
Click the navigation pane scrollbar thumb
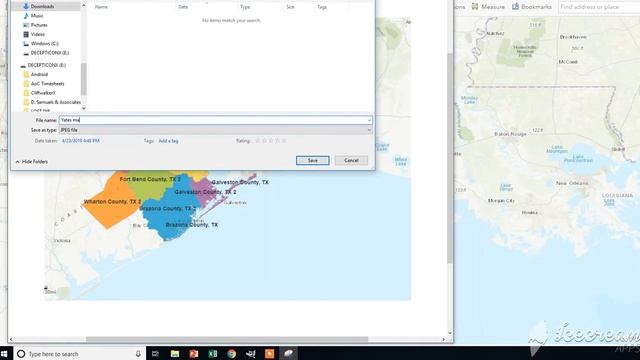coord(84,79)
